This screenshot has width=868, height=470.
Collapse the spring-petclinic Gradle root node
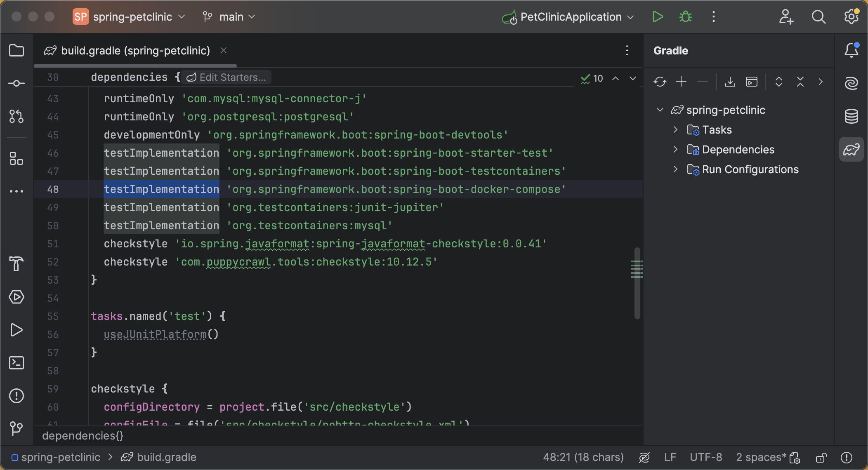click(x=660, y=110)
